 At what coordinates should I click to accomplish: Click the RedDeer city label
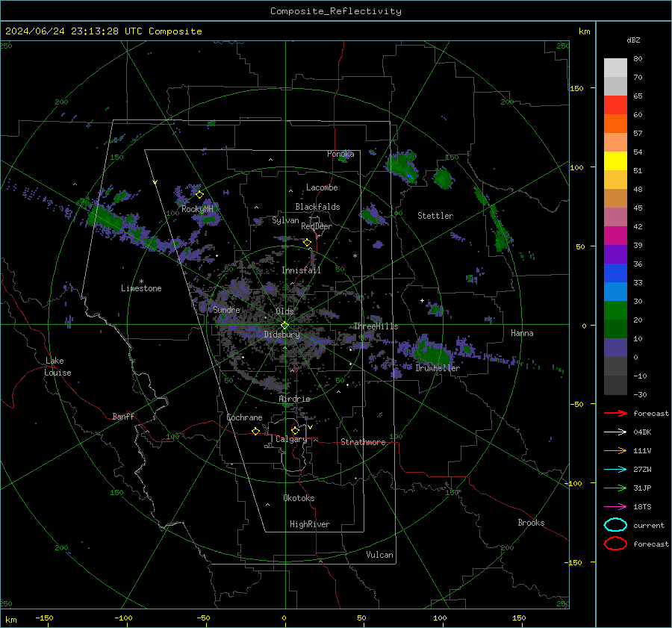coord(317,226)
